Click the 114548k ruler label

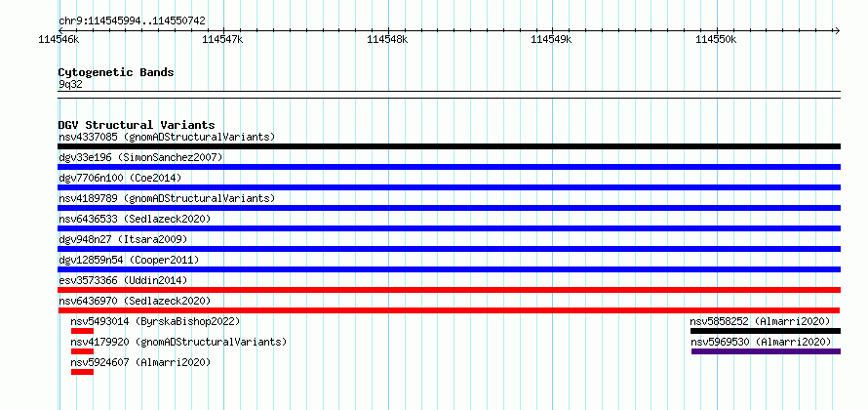(x=387, y=39)
